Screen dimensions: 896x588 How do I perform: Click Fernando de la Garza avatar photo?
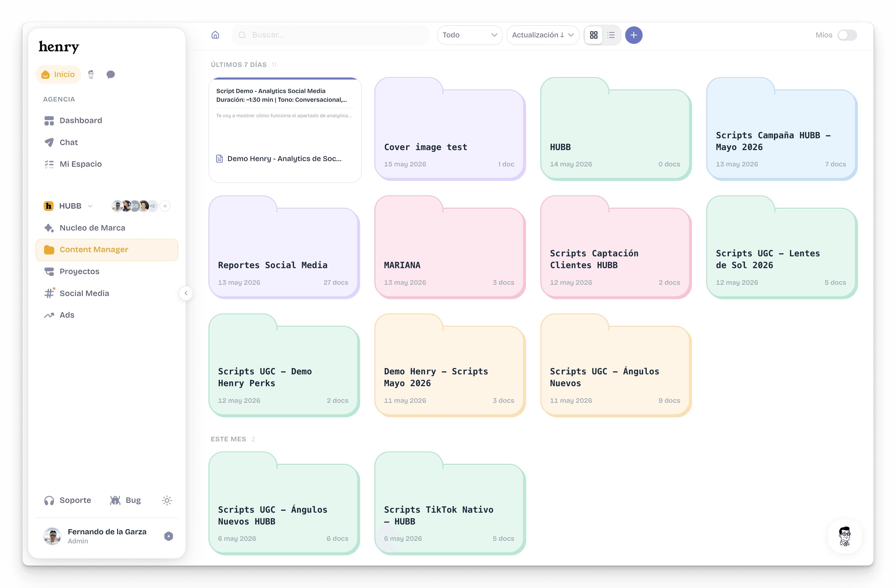coord(52,536)
